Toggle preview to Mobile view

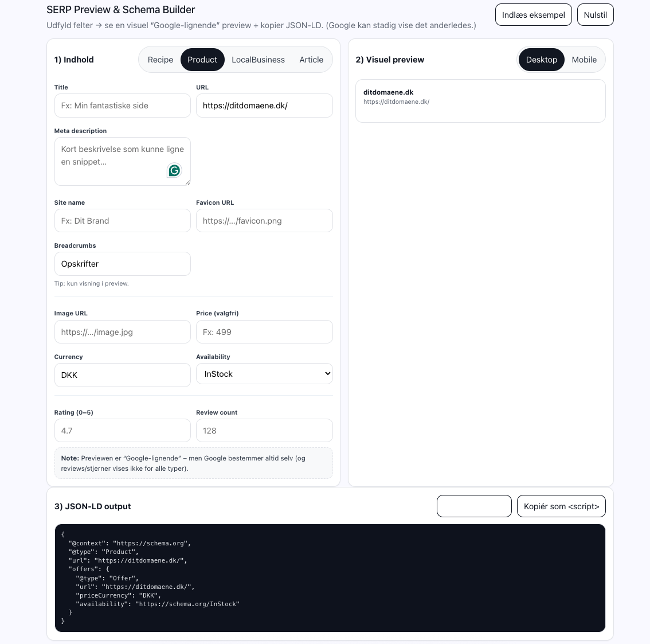584,60
